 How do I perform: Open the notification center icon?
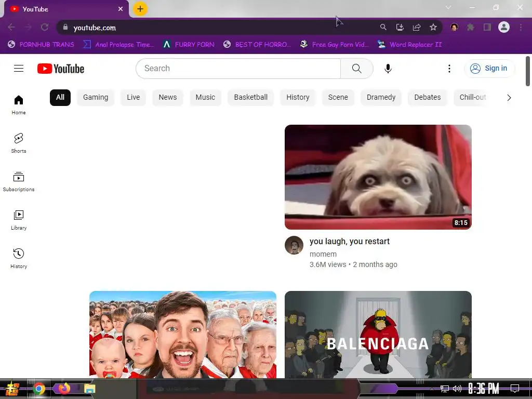(x=515, y=388)
